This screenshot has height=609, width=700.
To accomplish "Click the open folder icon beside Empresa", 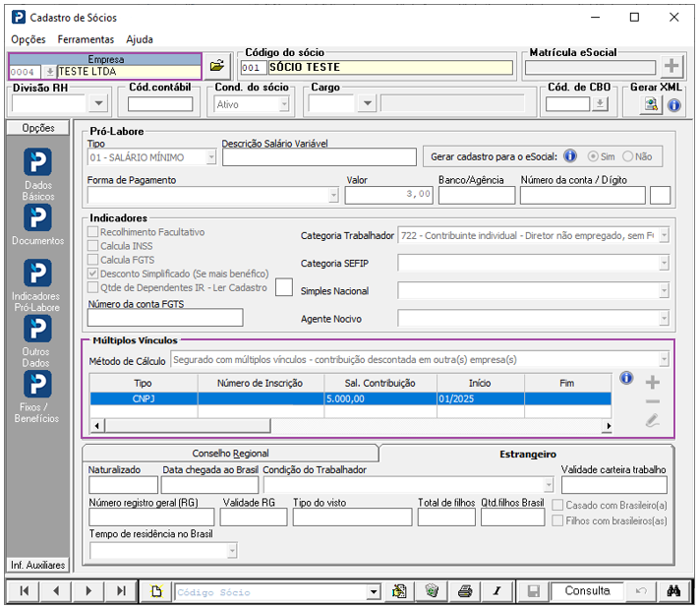I will click(217, 66).
